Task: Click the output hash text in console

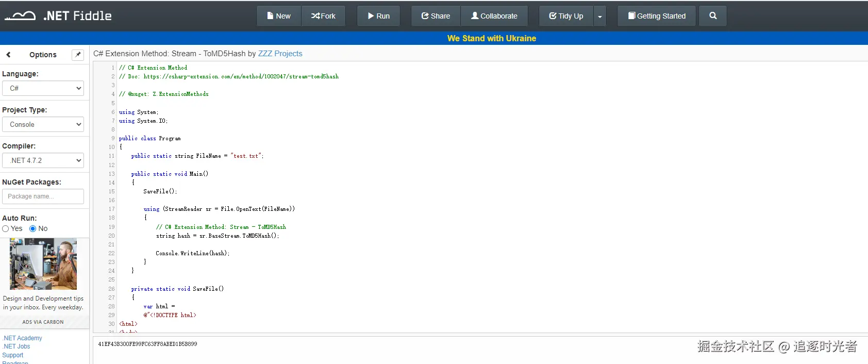Action: pyautogui.click(x=147, y=344)
